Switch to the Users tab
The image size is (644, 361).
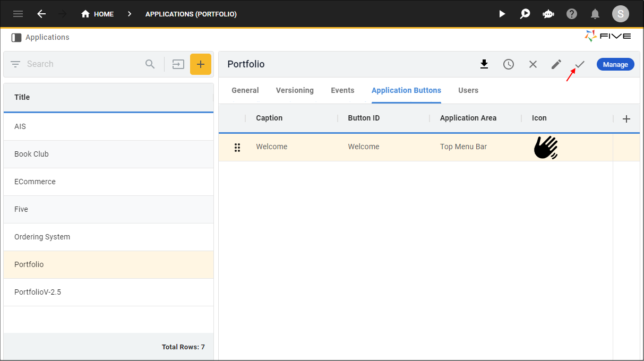tap(468, 90)
